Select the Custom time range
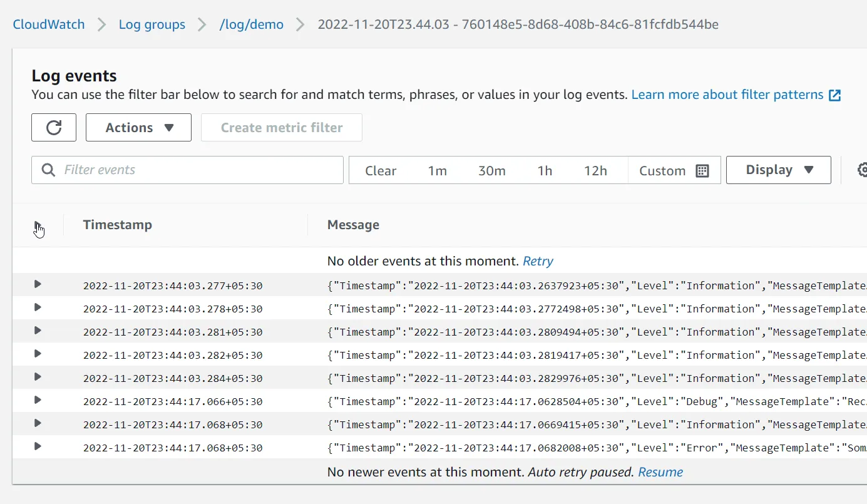The height and width of the screenshot is (504, 867). click(x=662, y=170)
